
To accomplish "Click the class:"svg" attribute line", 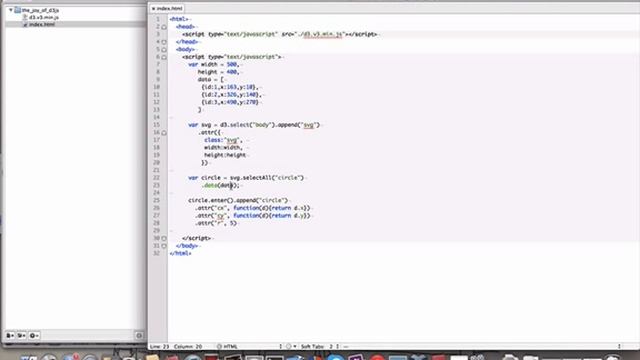I will click(x=223, y=140).
